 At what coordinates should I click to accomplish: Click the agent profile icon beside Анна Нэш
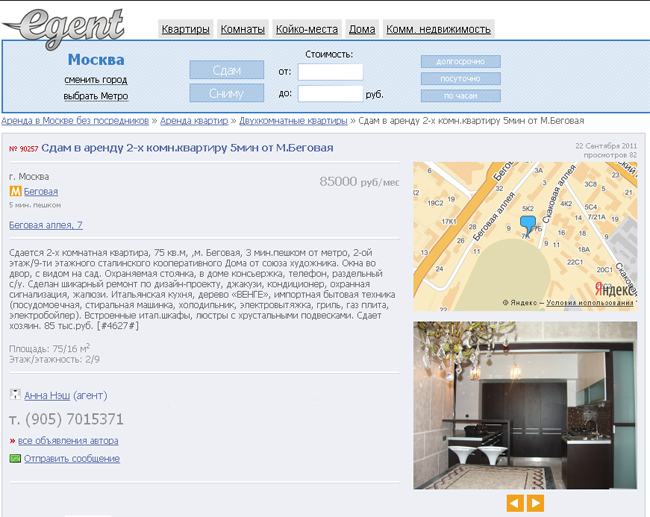click(15, 395)
